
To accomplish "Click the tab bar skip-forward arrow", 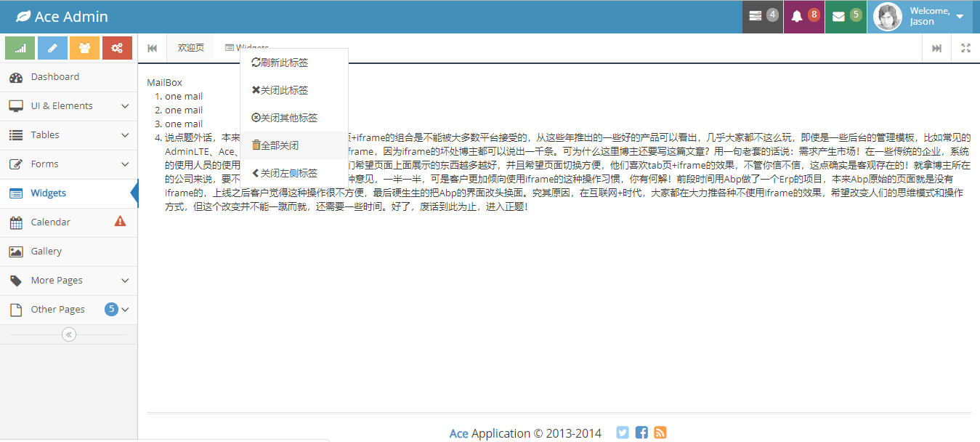I will (937, 48).
